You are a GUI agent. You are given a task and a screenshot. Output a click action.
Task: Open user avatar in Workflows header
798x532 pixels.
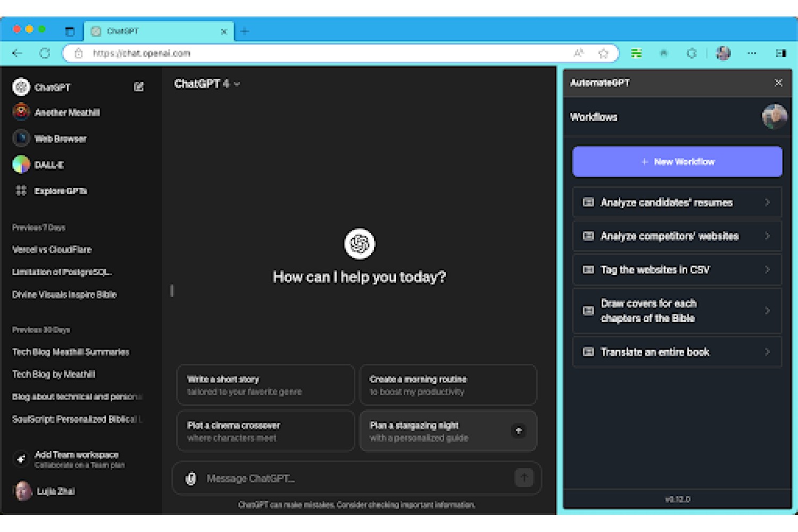(774, 117)
